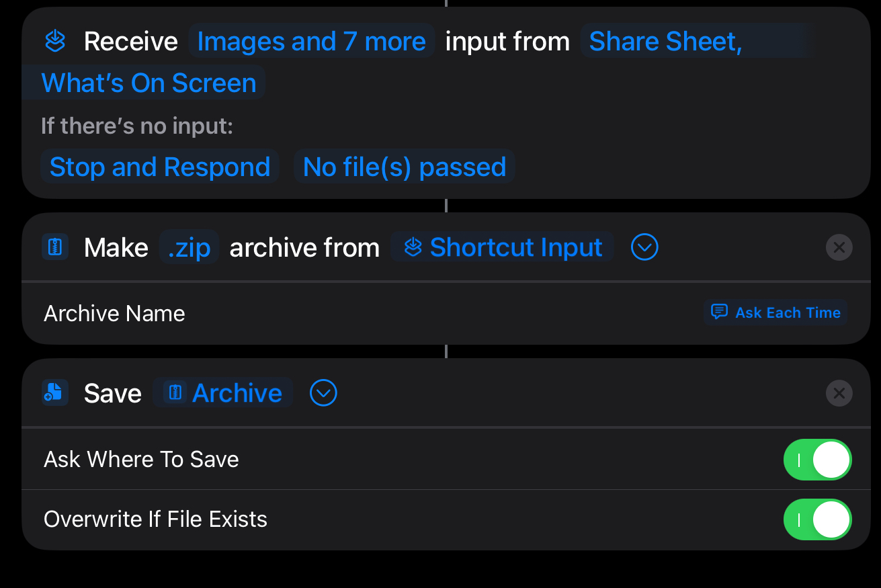Open the .zip archive format selector

click(x=189, y=247)
